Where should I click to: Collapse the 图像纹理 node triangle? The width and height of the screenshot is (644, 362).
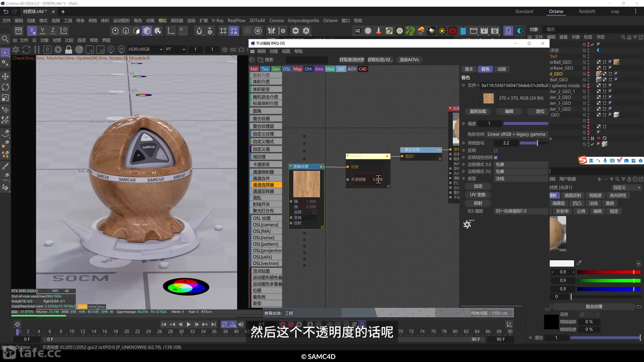pos(291,166)
